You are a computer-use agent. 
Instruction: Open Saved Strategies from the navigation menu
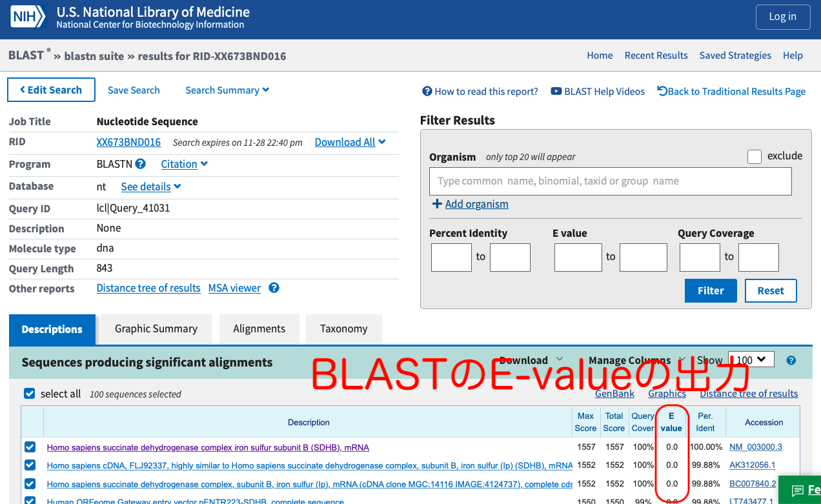point(735,55)
